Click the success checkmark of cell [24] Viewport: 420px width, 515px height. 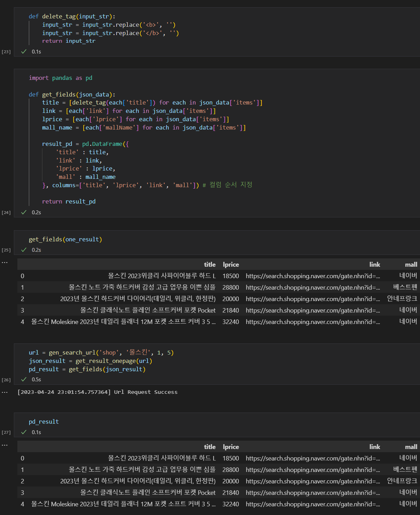point(24,212)
